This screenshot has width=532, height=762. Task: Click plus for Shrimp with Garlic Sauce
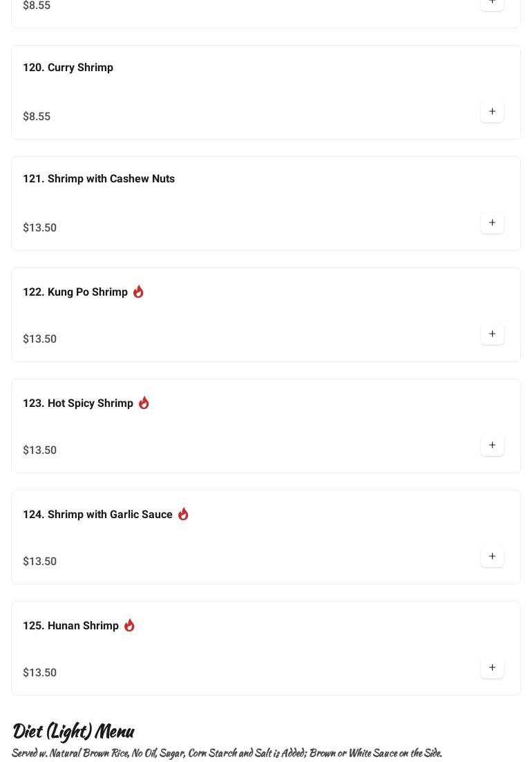492,557
